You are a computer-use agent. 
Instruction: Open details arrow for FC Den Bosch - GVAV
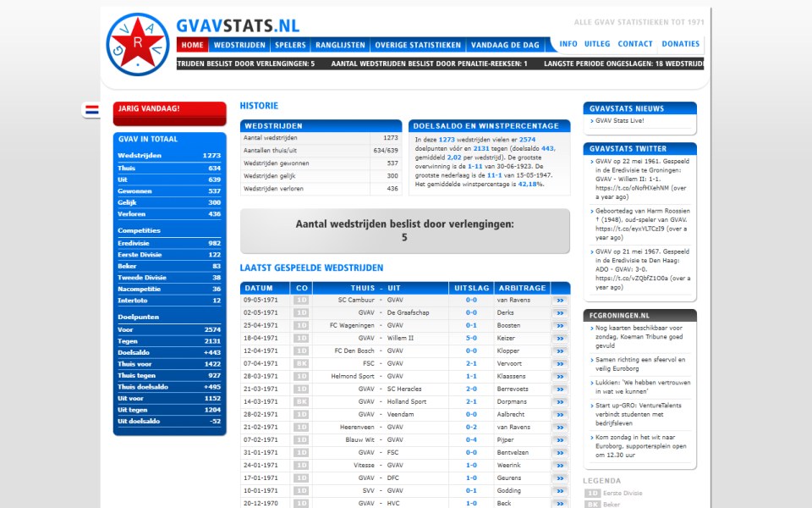pos(560,351)
